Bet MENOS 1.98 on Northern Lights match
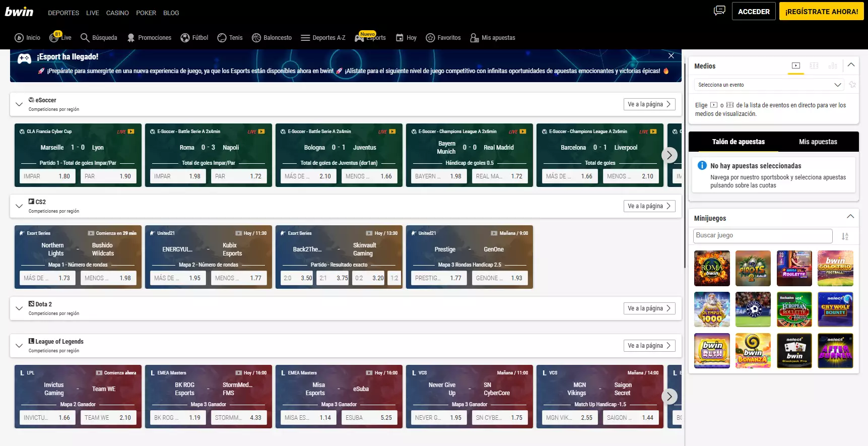 tap(109, 278)
